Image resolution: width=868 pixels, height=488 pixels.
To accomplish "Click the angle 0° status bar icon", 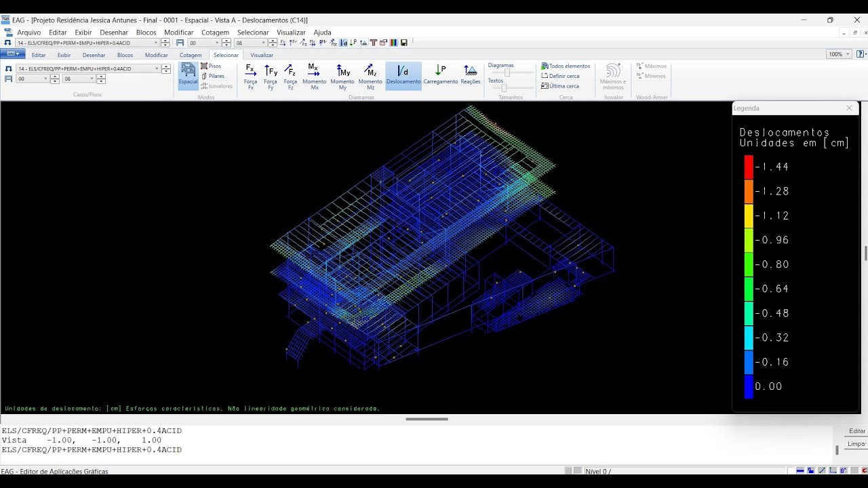I will click(x=844, y=470).
